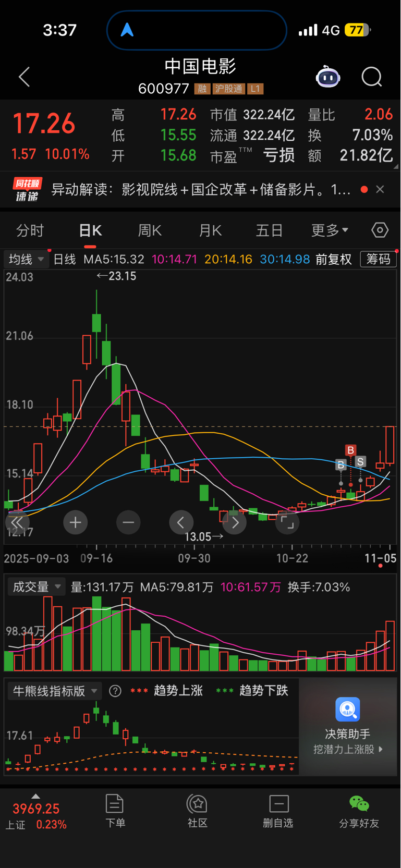This screenshot has height=868, width=401.
Task: Tap 趋势上涨 legend label
Action: click(178, 691)
